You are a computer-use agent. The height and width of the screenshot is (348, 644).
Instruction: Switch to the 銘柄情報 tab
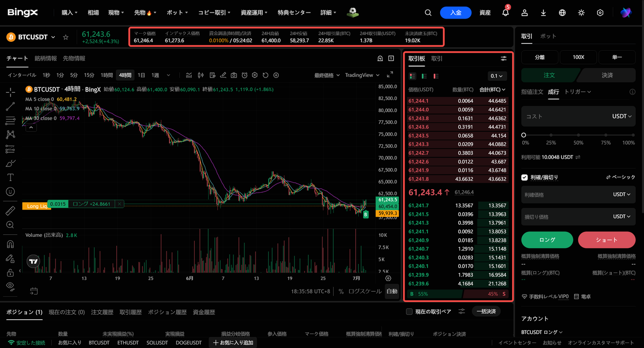[46, 58]
